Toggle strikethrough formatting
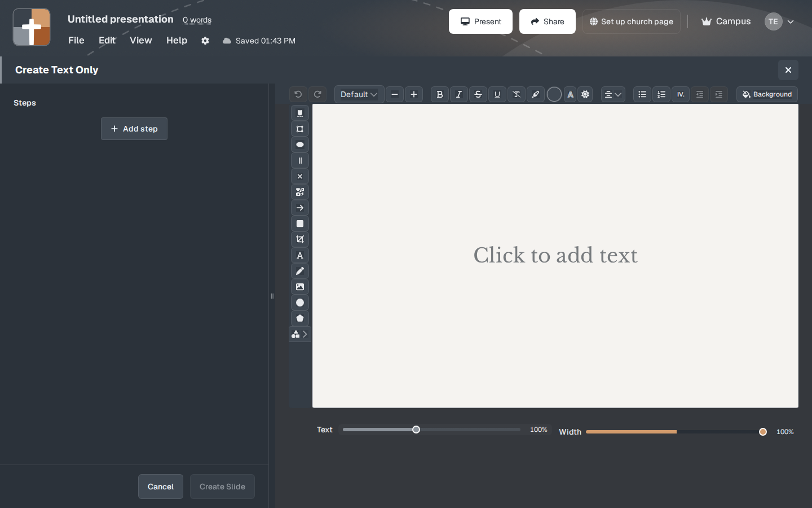This screenshot has width=812, height=508. pyautogui.click(x=478, y=94)
